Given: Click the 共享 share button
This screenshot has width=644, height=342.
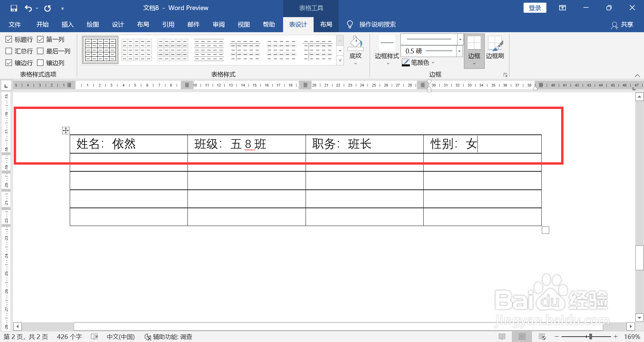Looking at the screenshot, I should click(623, 24).
